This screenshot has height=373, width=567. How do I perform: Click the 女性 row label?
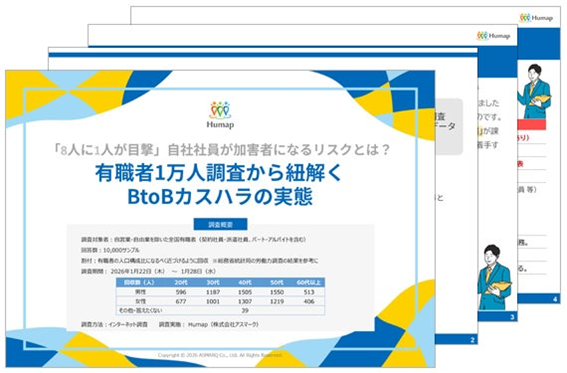tap(140, 301)
